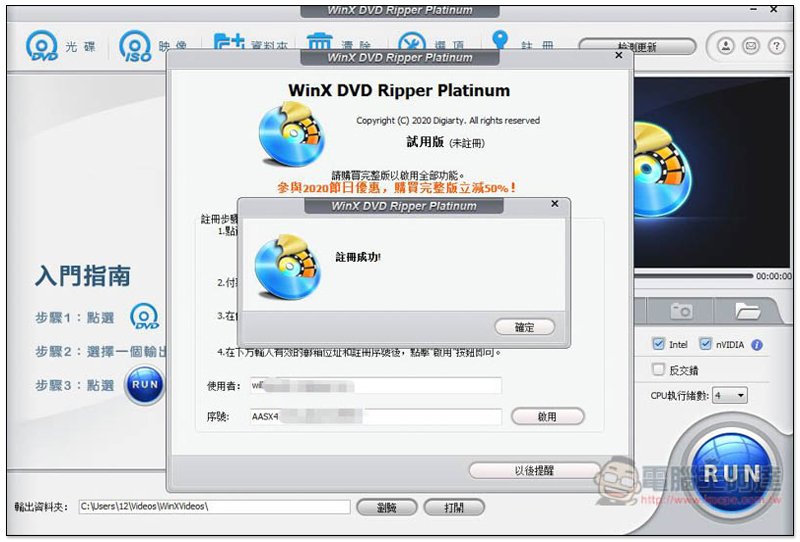Enable the deinterlacing checkbox
Screen dimensions: 800x542
coord(658,369)
